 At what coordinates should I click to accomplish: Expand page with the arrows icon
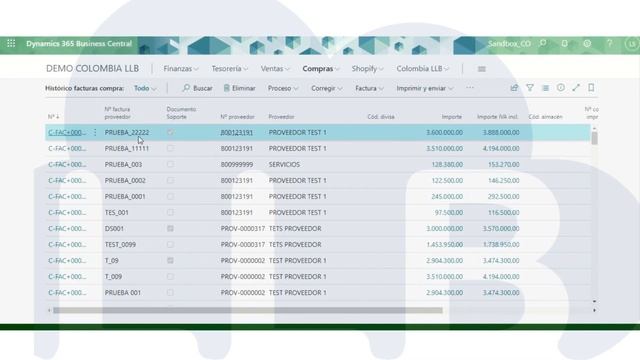[576, 88]
